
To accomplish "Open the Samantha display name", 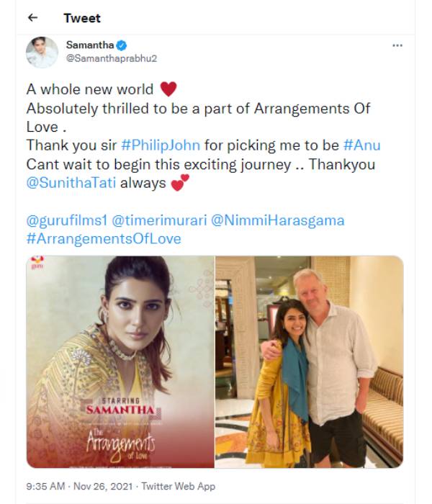I will [90, 45].
